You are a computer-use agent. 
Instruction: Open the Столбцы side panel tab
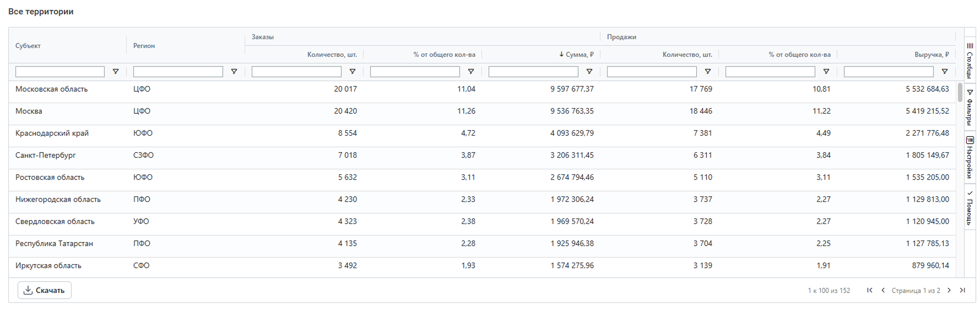point(970,60)
